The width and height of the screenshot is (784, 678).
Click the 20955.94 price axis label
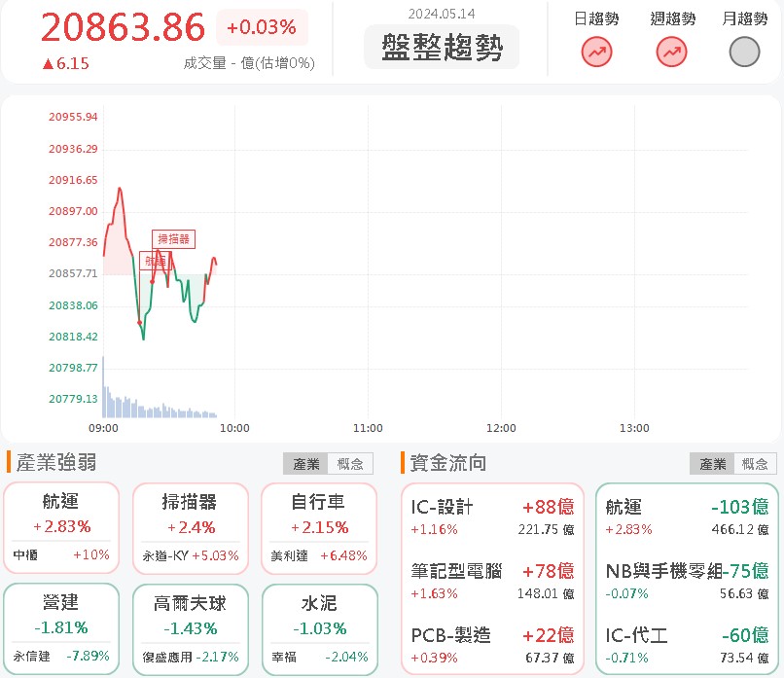pos(73,117)
